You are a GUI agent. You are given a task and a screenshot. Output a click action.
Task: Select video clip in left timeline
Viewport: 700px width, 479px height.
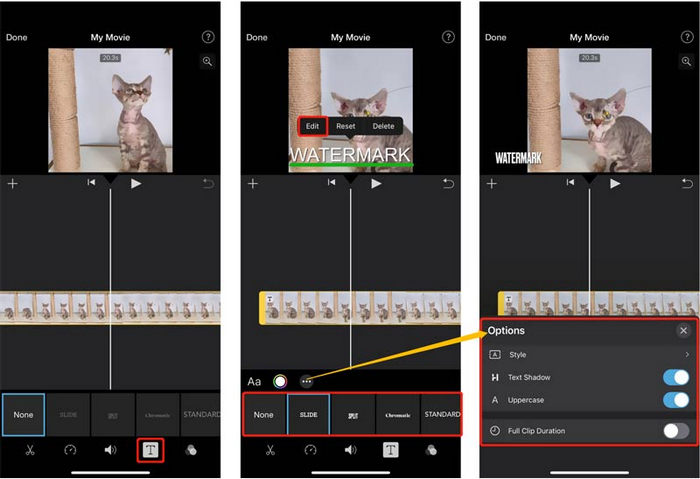coord(110,308)
